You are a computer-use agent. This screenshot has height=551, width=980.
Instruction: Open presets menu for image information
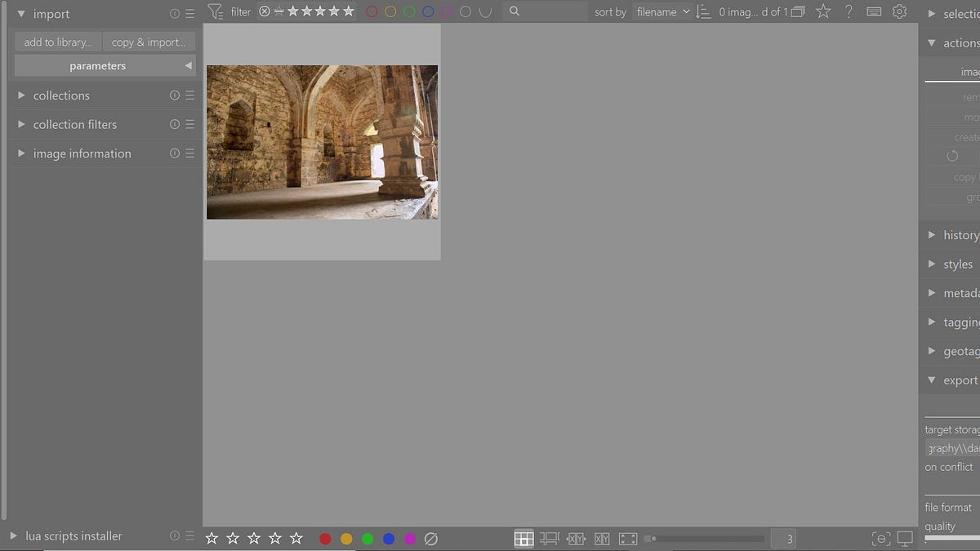189,153
